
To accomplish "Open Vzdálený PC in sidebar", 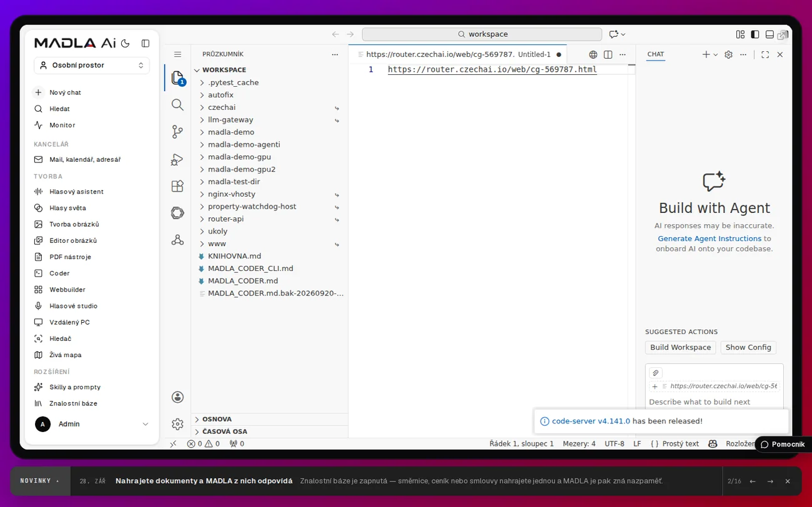I will coord(92,322).
